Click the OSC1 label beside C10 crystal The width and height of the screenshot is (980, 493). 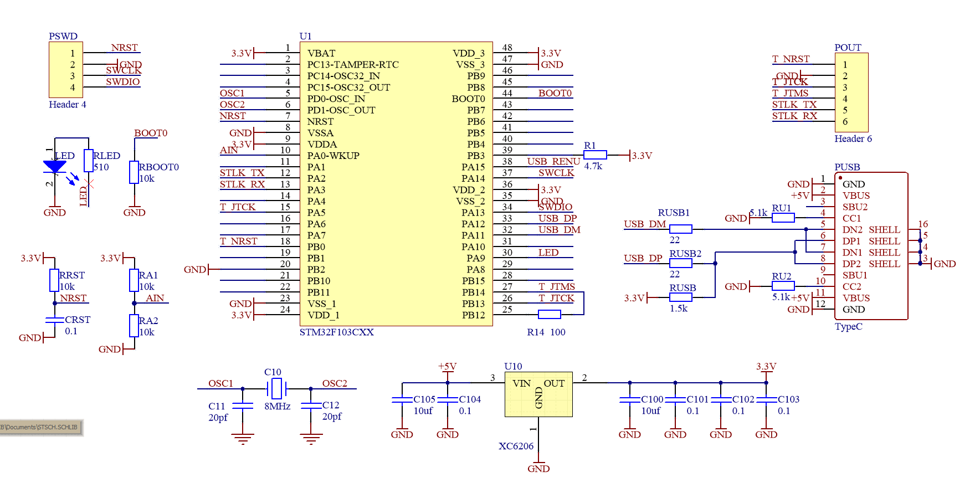coord(220,383)
